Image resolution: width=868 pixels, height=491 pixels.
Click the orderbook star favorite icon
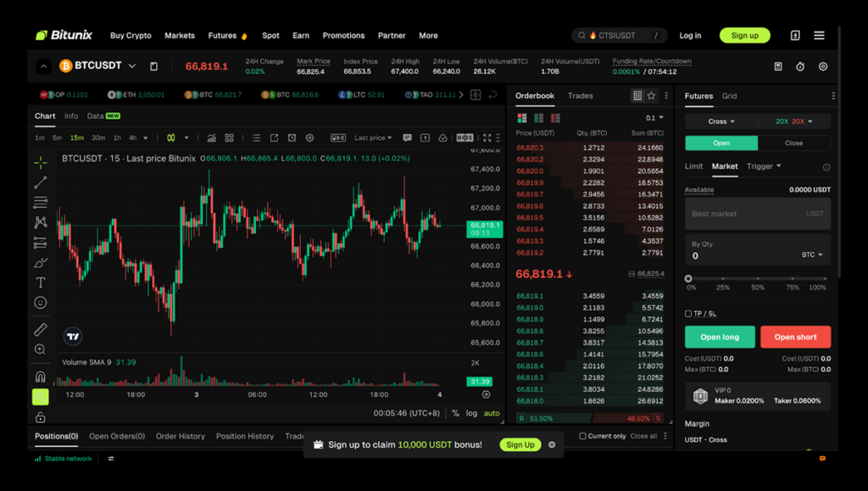651,96
